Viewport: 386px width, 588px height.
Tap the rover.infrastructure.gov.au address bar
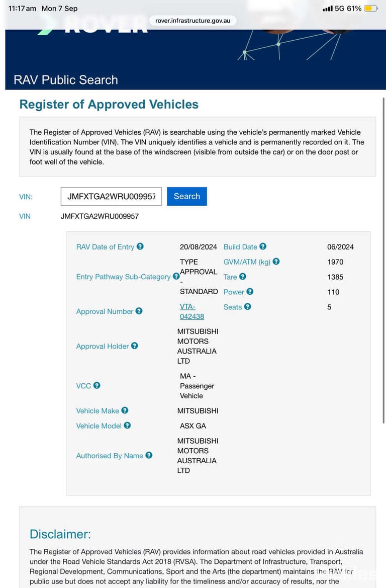pos(192,20)
